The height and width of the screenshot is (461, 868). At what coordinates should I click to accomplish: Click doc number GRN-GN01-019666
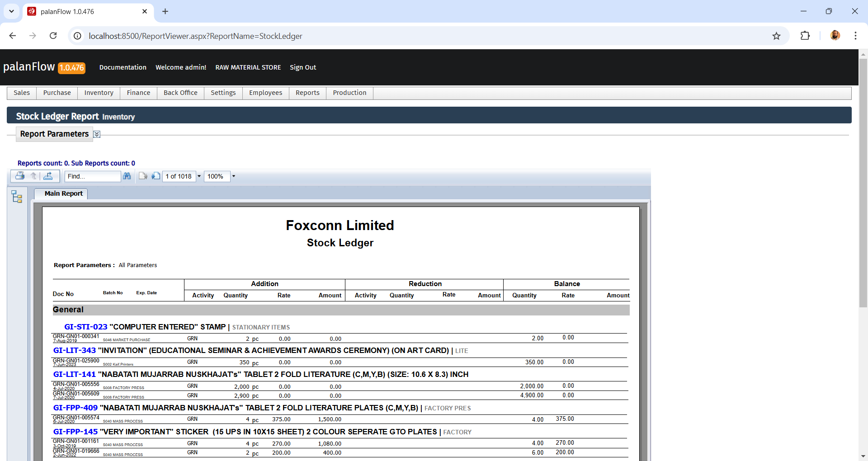[x=76, y=451]
